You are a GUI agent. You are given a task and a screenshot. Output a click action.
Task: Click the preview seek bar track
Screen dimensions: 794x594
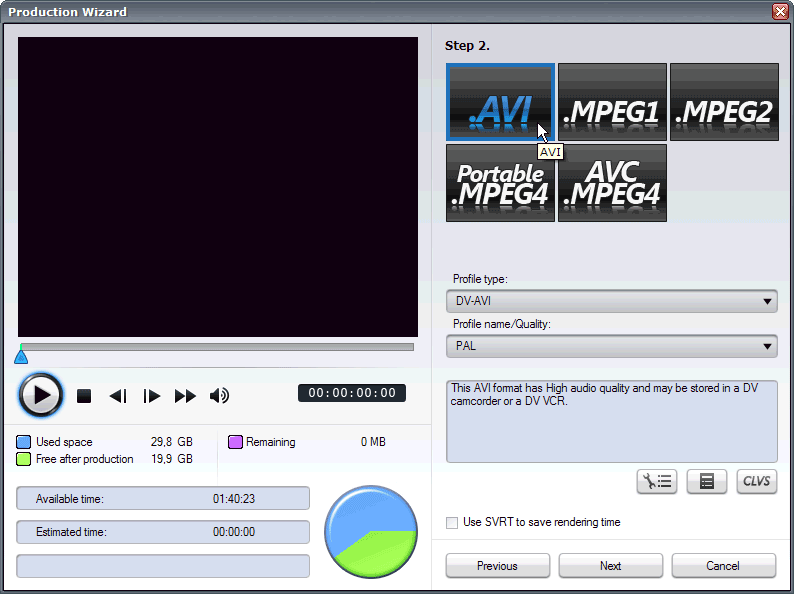[217, 347]
